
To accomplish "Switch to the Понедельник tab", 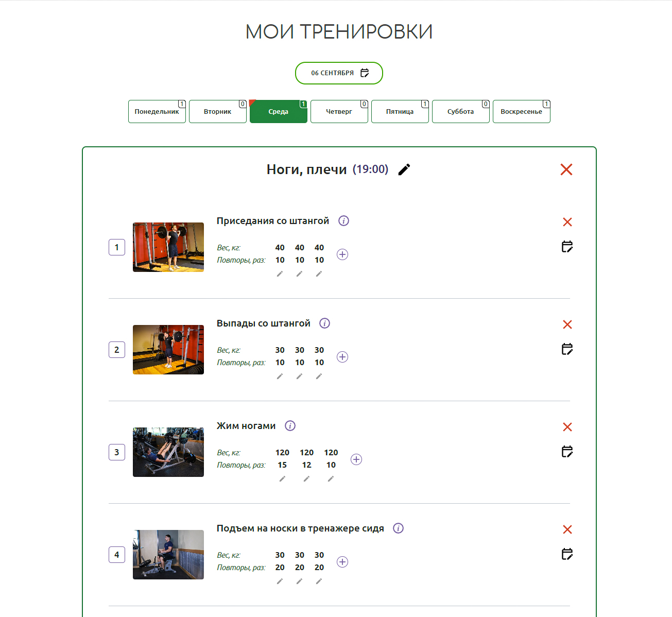I will click(157, 112).
